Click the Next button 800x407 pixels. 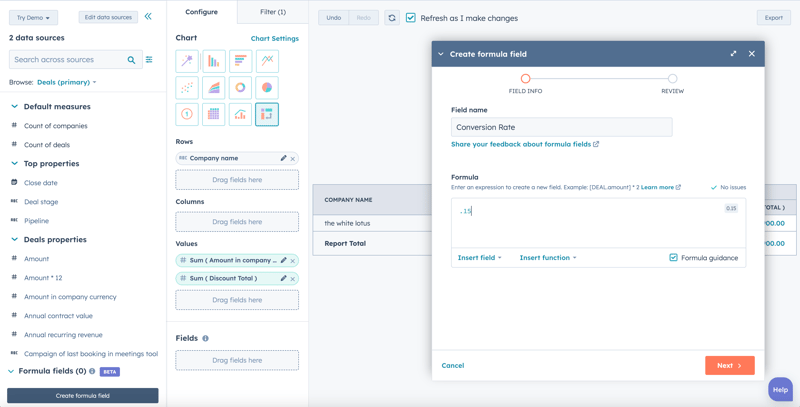tap(729, 365)
